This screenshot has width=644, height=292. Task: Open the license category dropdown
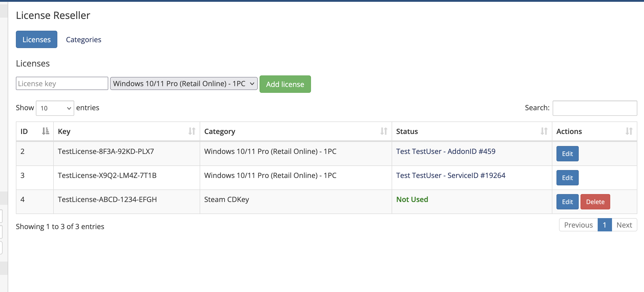point(184,84)
